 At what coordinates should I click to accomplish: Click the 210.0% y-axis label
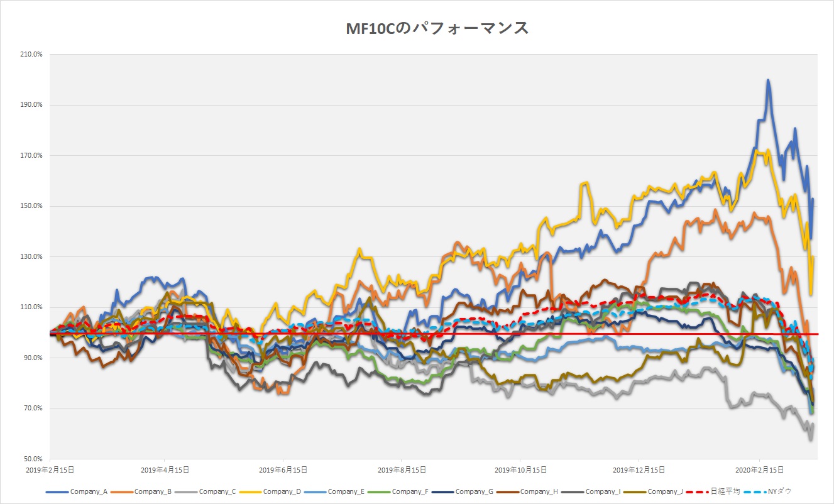31,54
